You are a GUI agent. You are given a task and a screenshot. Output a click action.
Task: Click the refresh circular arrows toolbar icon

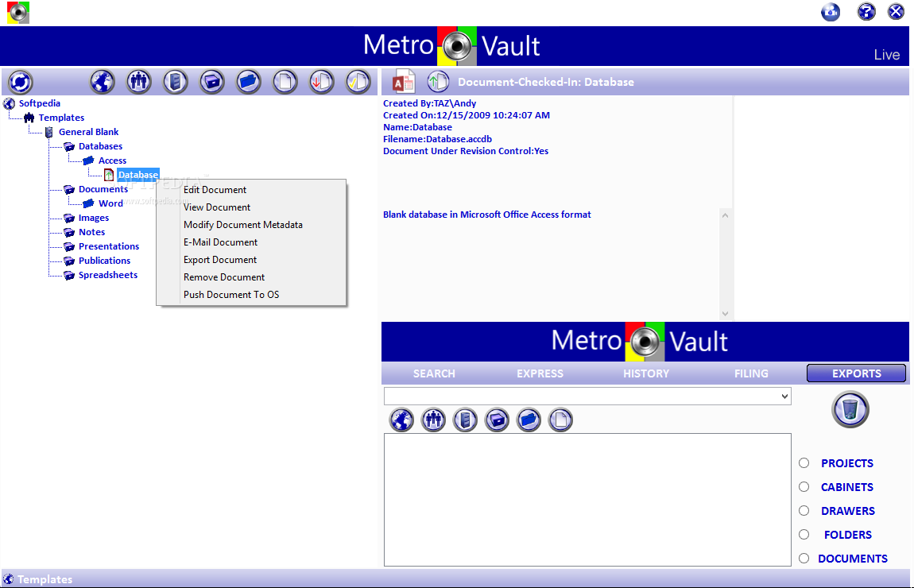[x=21, y=82]
